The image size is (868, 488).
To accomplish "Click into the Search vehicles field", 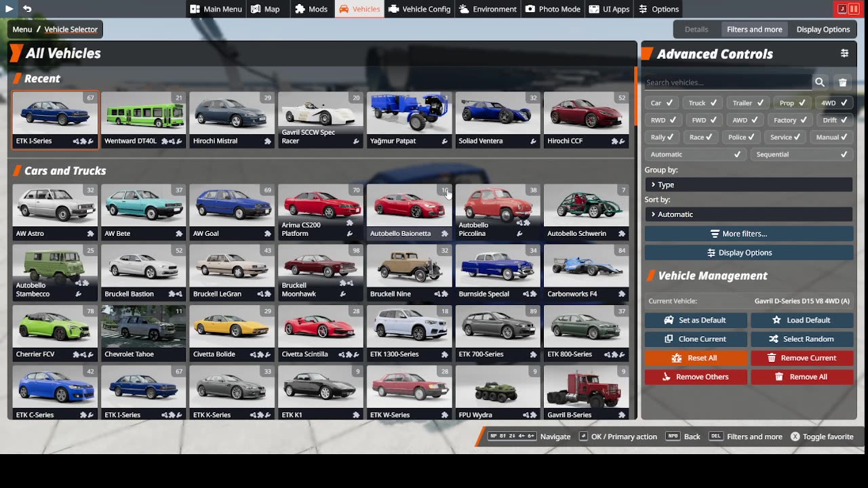I will click(728, 82).
